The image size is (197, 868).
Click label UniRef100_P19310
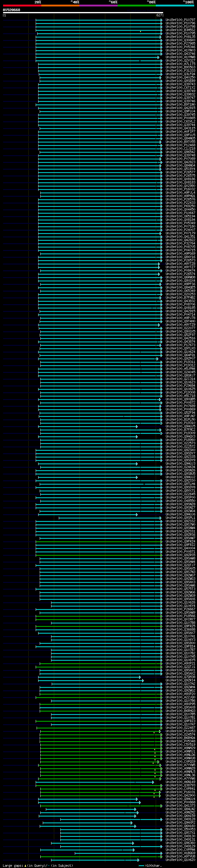(x=180, y=423)
